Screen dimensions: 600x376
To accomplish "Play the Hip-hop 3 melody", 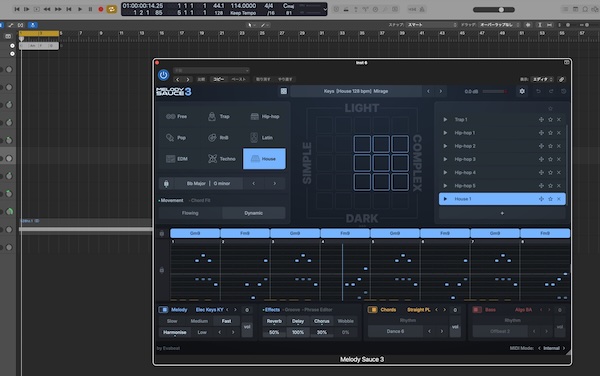I will [x=445, y=159].
